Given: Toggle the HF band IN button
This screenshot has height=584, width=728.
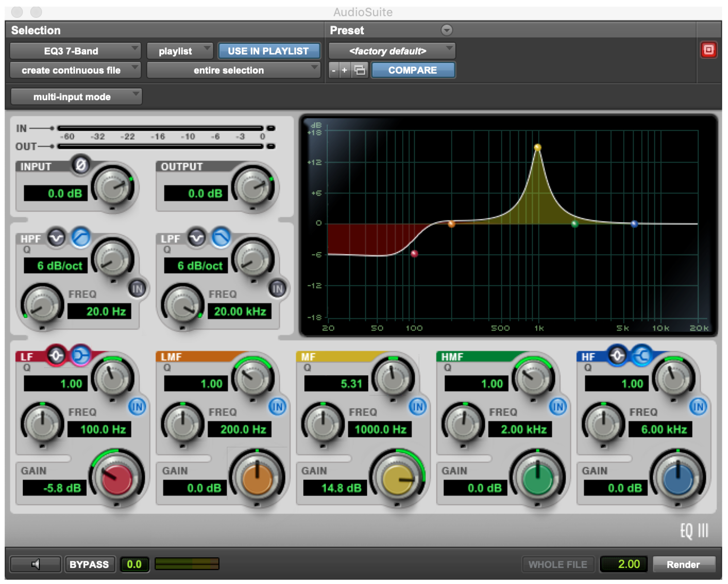Looking at the screenshot, I should [698, 407].
